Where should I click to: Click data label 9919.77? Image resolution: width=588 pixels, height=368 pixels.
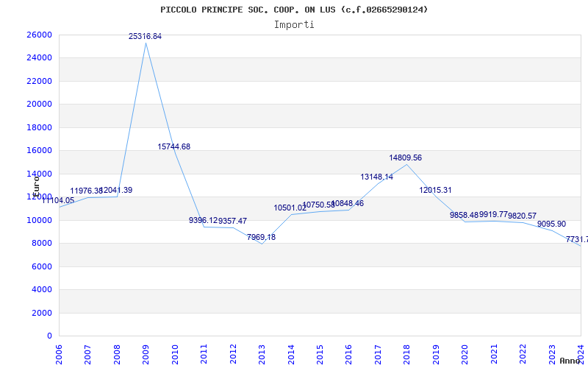[x=493, y=214]
